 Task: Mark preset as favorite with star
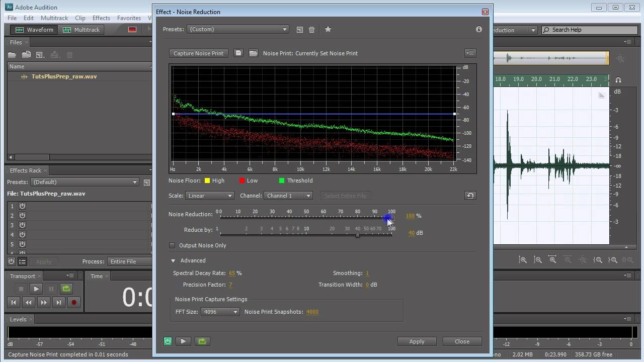(328, 30)
